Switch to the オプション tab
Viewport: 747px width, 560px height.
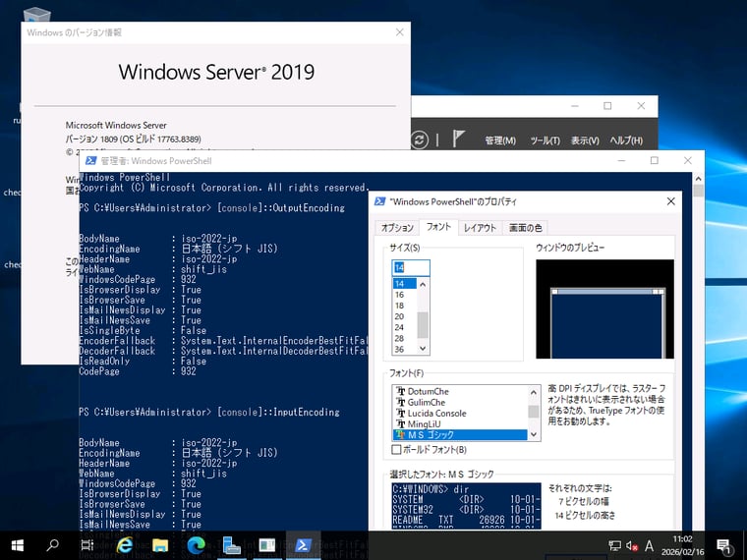coord(397,228)
